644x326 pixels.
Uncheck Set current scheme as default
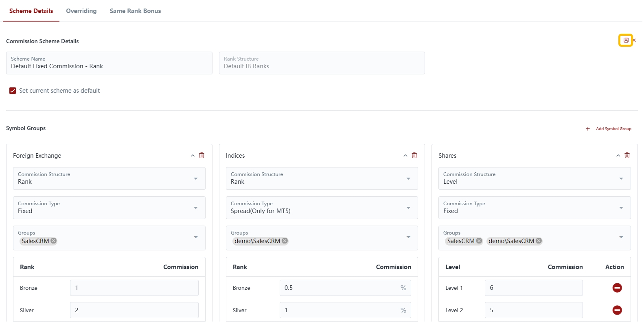13,91
